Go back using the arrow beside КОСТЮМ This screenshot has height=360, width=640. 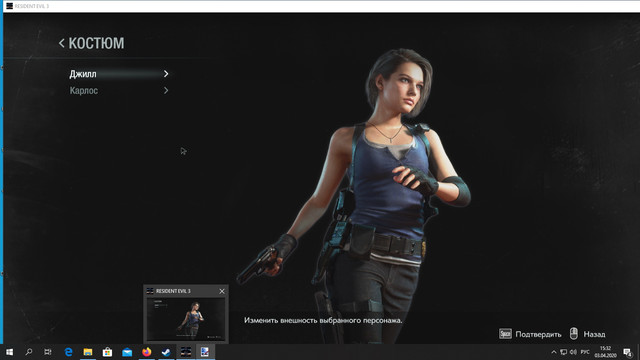pos(62,43)
